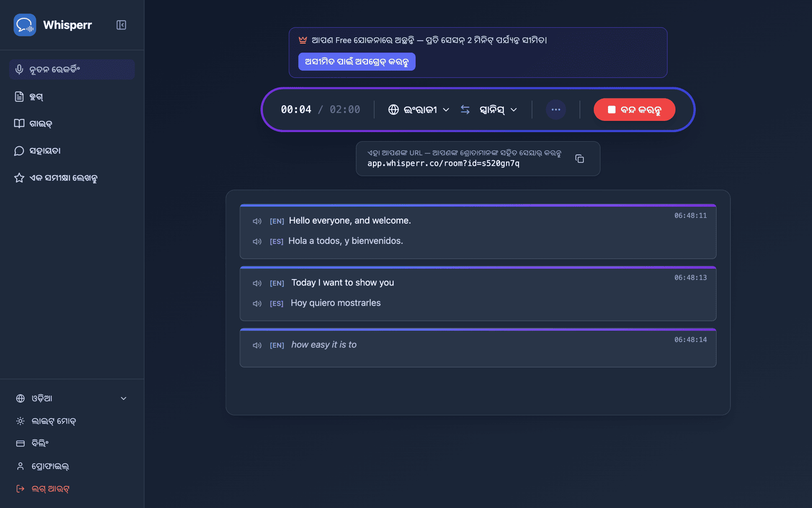This screenshot has height=508, width=812.
Task: Play audio for 'Hoy quiero mostrarles'
Action: (x=257, y=303)
